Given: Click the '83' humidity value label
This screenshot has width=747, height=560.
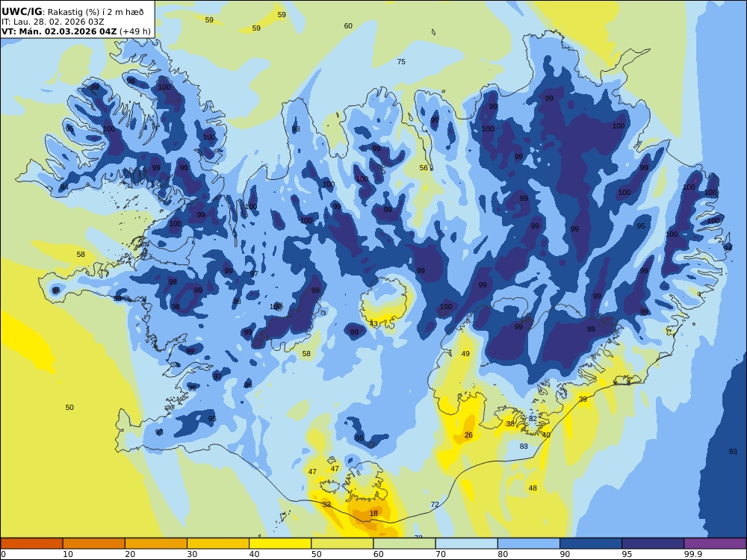Looking at the screenshot, I should click(x=524, y=447).
